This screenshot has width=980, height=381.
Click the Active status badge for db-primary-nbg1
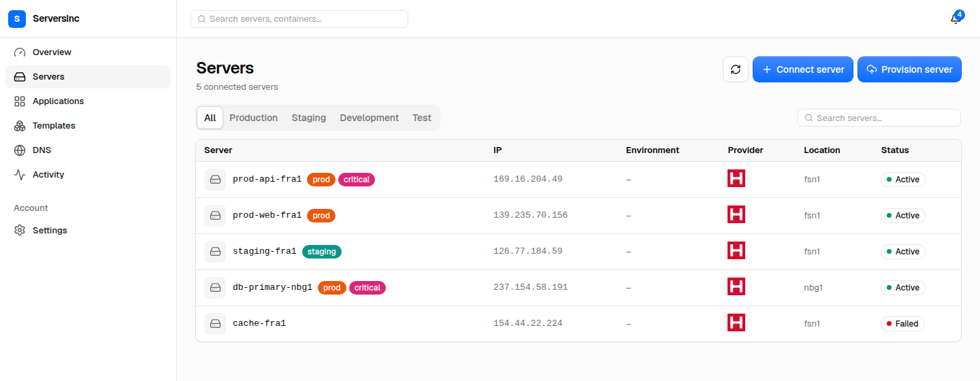[x=903, y=288]
